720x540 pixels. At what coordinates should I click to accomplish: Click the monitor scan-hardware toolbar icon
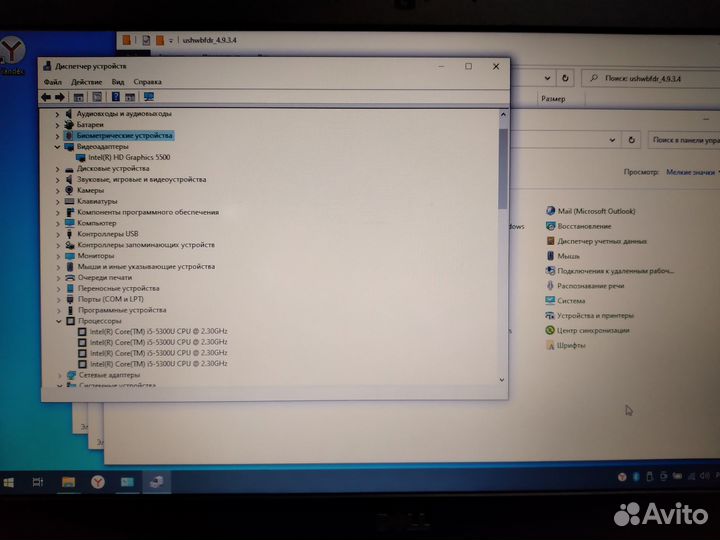coord(149,97)
